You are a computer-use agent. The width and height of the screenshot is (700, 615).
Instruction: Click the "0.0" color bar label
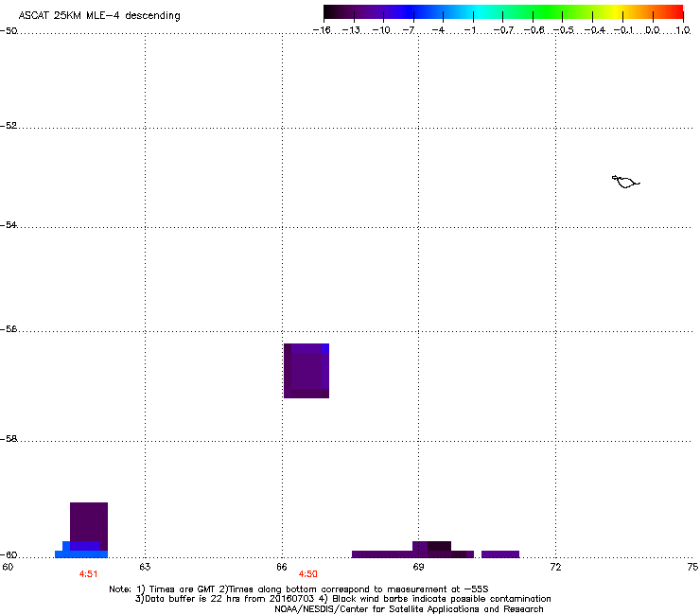coord(653,30)
